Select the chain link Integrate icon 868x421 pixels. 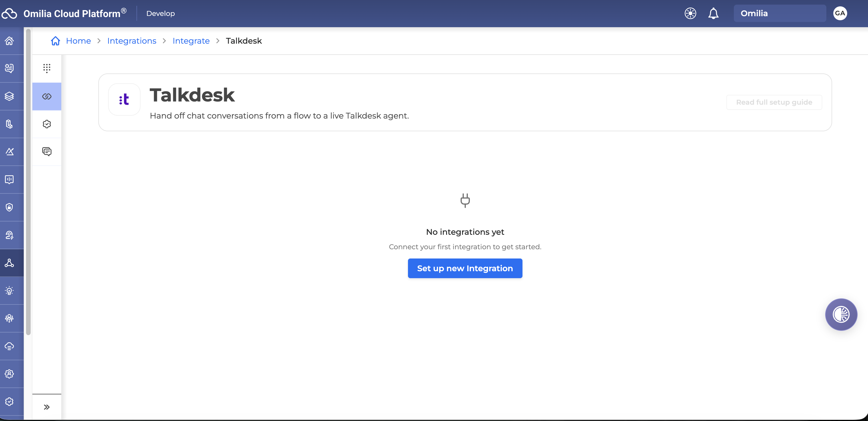pyautogui.click(x=47, y=96)
